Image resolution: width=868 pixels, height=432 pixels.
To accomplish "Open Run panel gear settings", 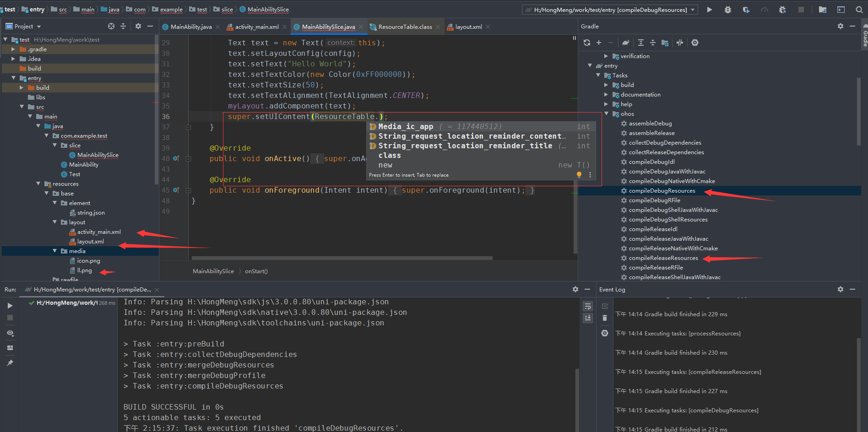I will click(575, 289).
